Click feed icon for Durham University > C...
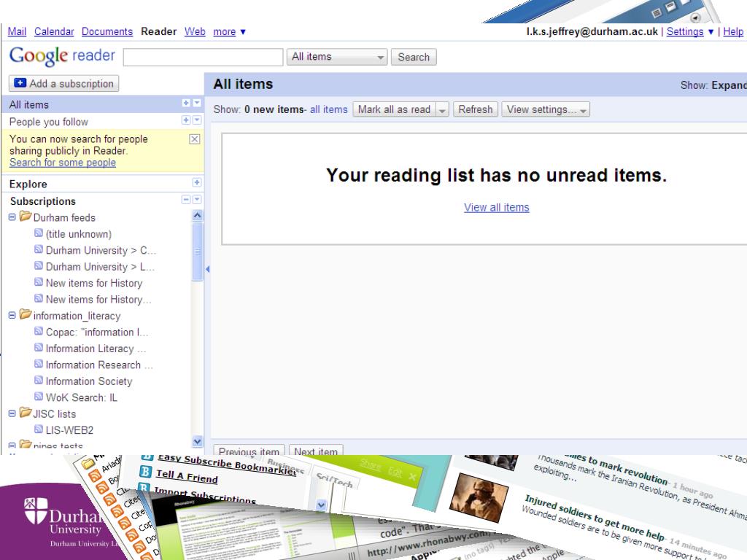Image resolution: width=747 pixels, height=560 pixels. point(39,249)
